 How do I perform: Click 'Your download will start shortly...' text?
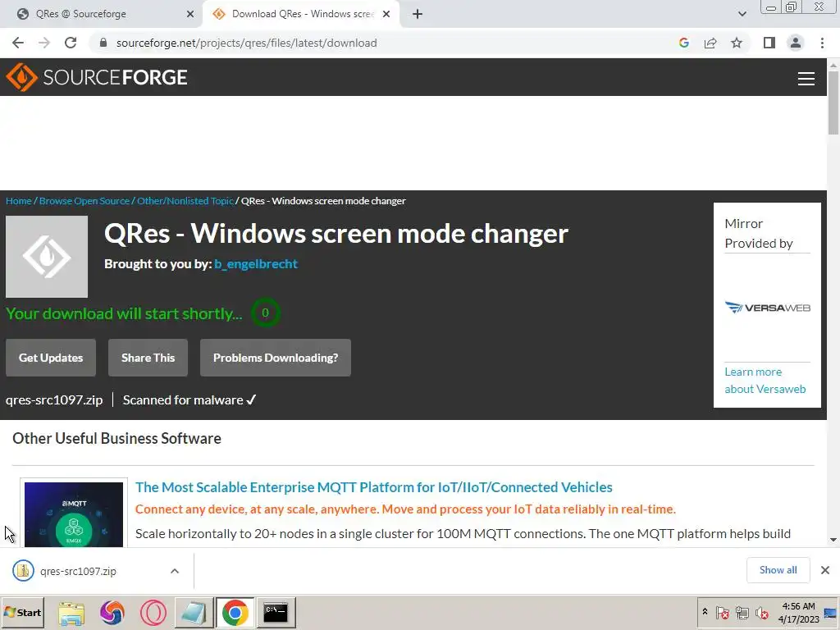(x=125, y=313)
